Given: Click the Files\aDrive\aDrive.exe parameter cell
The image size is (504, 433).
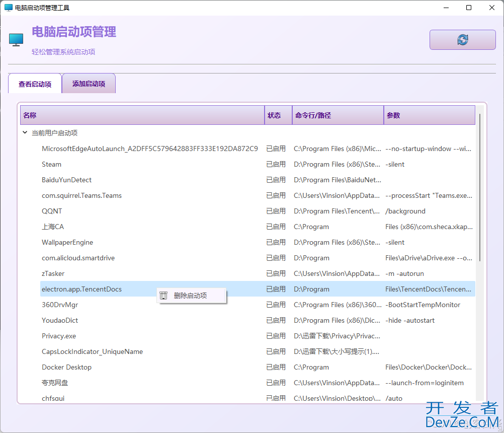Looking at the screenshot, I should point(429,258).
